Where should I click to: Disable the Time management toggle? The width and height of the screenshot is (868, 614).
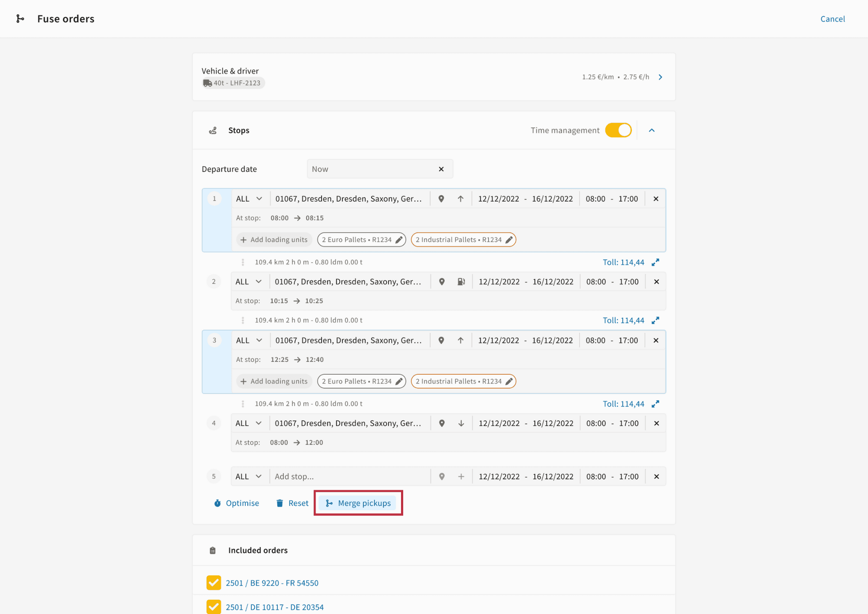618,130
